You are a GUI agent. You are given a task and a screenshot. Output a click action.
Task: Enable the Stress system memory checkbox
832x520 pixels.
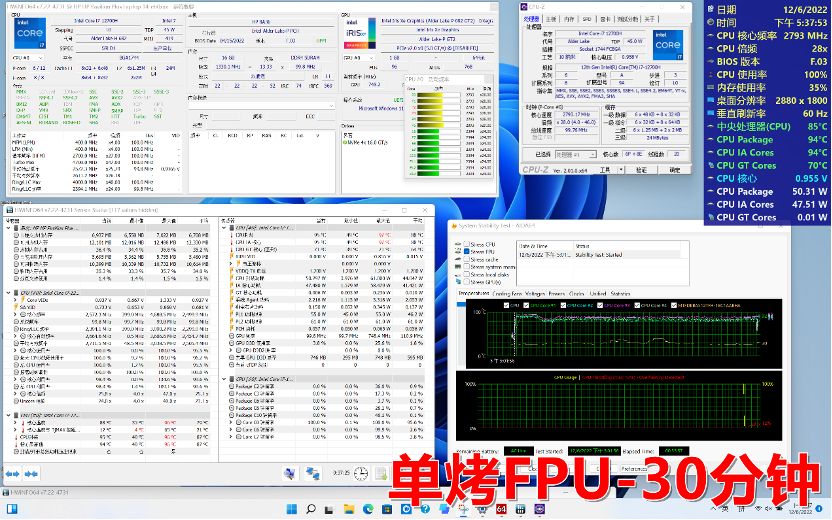click(x=466, y=267)
